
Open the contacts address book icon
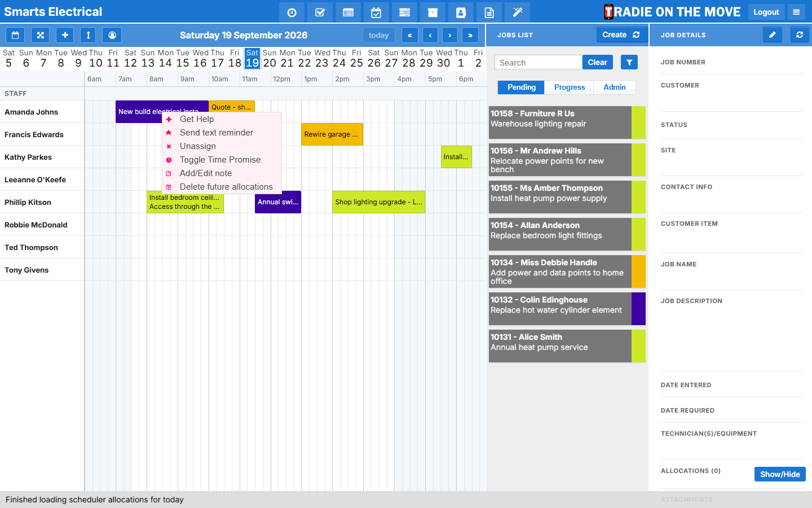tap(461, 12)
